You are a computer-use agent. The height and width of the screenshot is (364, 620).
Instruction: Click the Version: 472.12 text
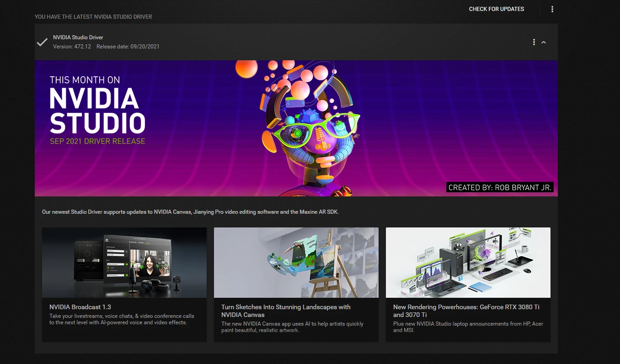[72, 47]
